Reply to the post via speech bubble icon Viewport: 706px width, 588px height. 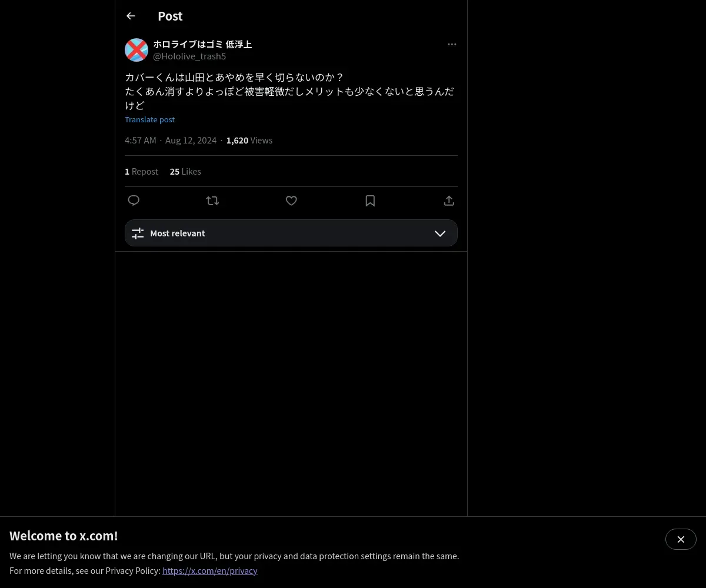coord(134,201)
